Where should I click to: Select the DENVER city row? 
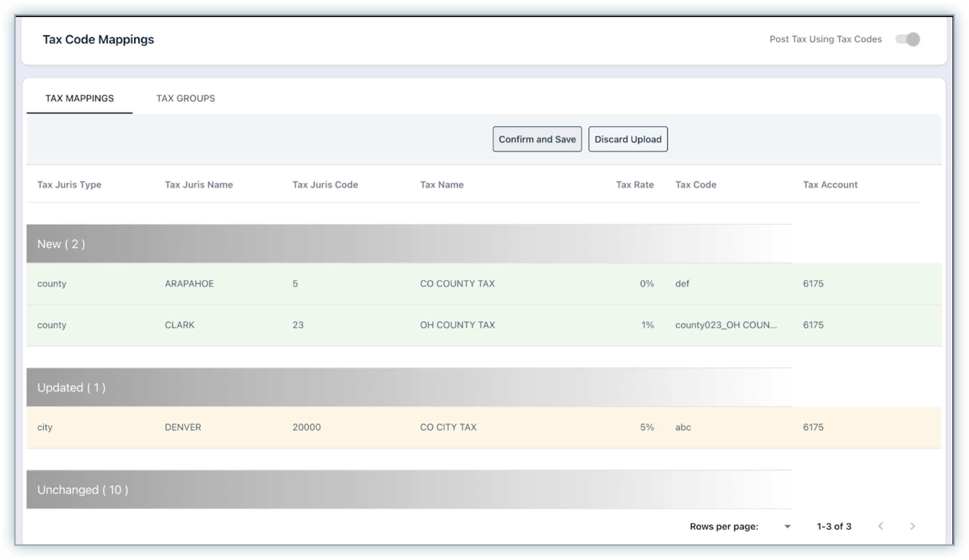[183, 427]
